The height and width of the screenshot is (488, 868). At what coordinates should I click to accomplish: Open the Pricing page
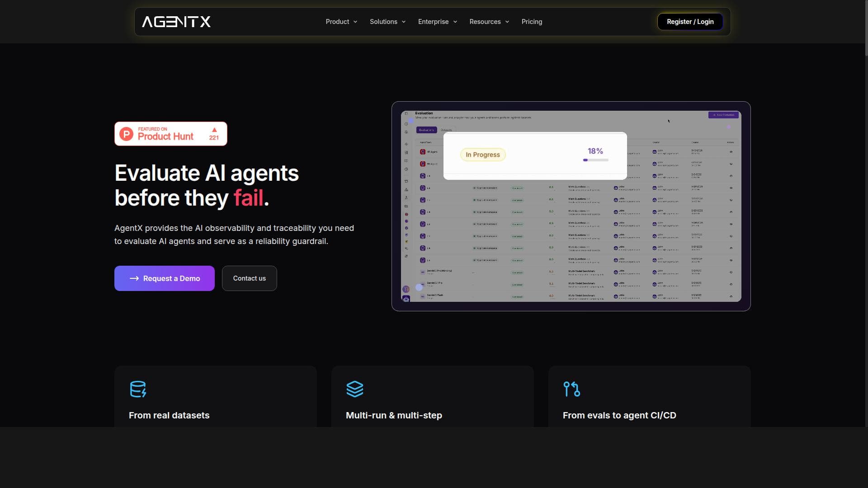532,22
